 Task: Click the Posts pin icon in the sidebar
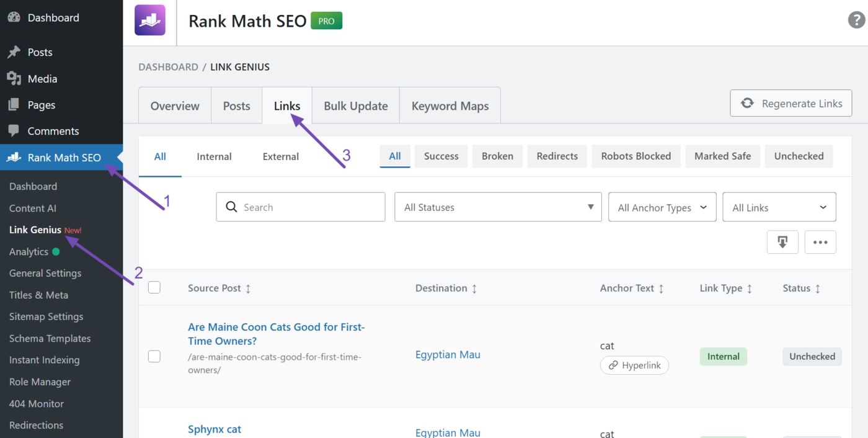click(14, 52)
